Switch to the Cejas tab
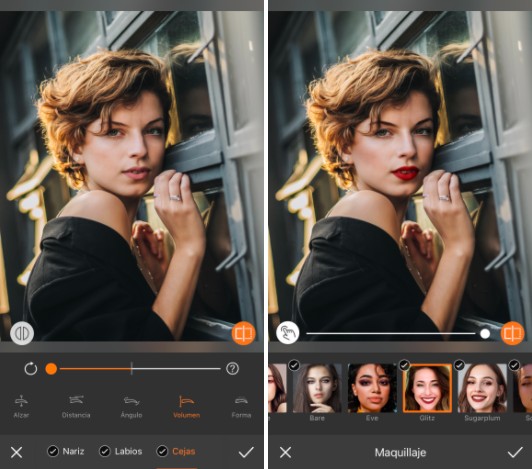Screen dimensions: 532x469 (184, 451)
